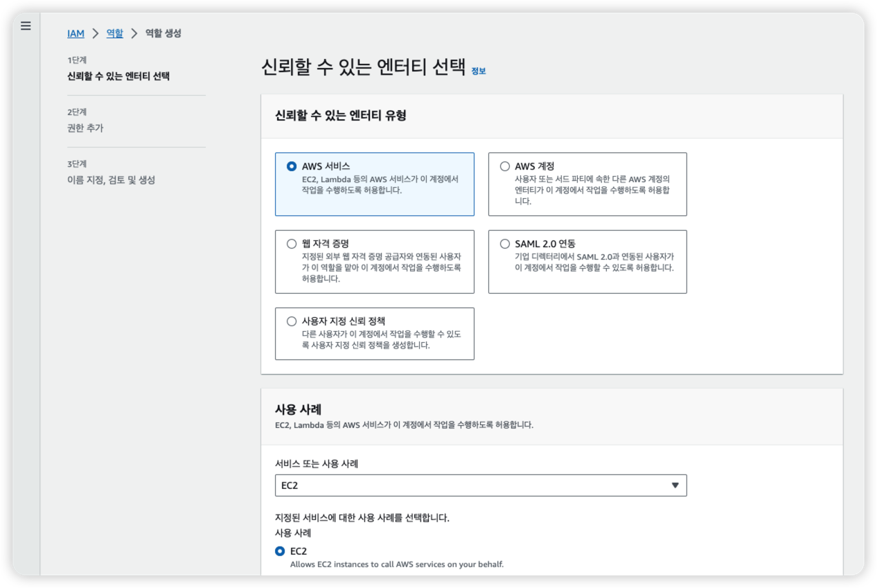Go to 역할 breadcrumb link

click(x=115, y=33)
